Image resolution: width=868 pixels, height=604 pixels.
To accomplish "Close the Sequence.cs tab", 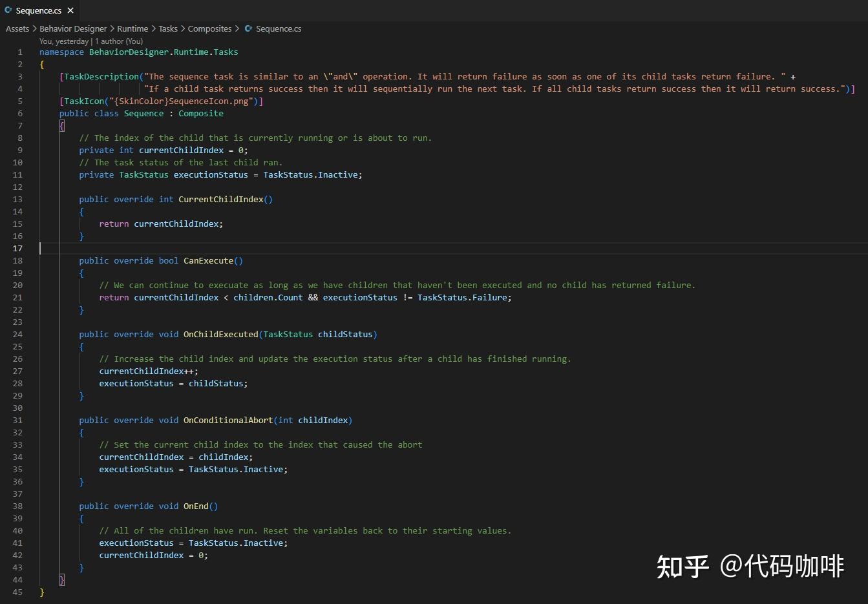I will [70, 10].
